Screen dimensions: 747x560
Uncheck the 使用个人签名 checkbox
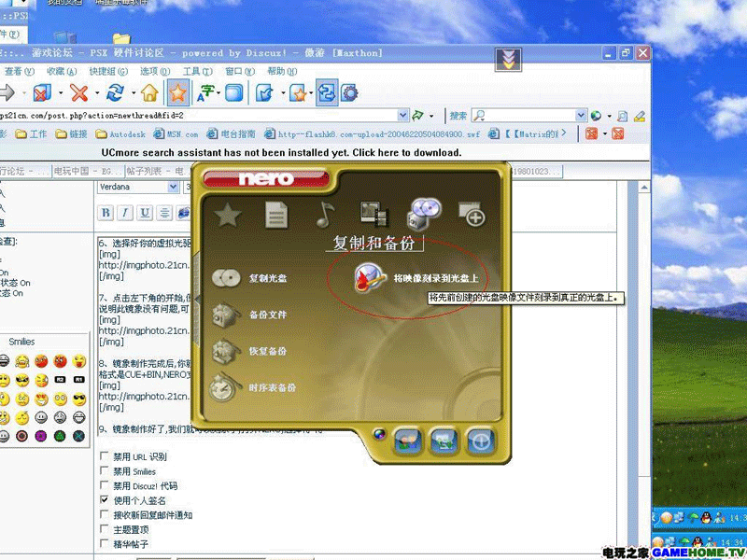tap(104, 500)
